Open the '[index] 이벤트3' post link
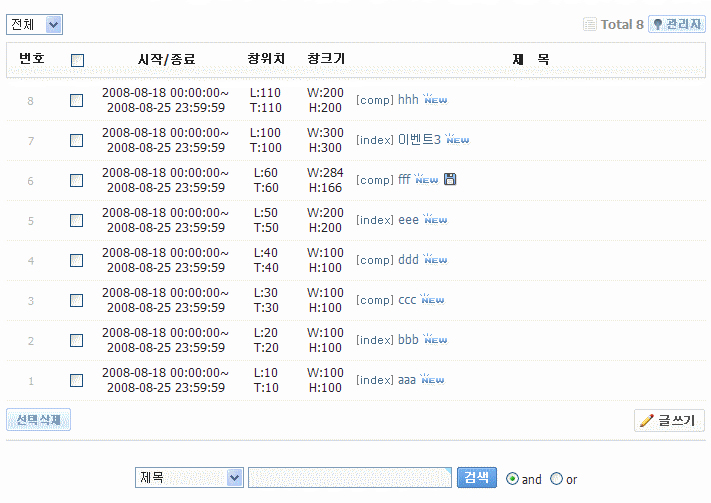The image size is (711, 503). coord(398,140)
